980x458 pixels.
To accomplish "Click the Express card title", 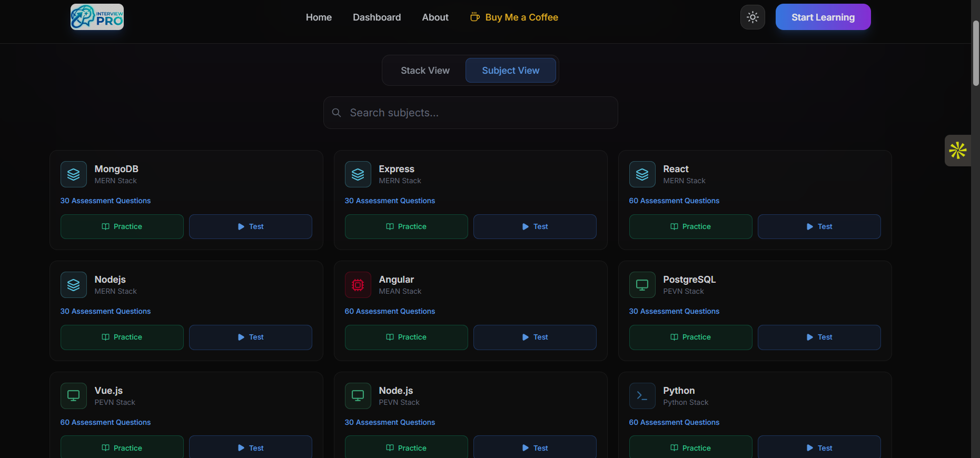I will pyautogui.click(x=397, y=169).
